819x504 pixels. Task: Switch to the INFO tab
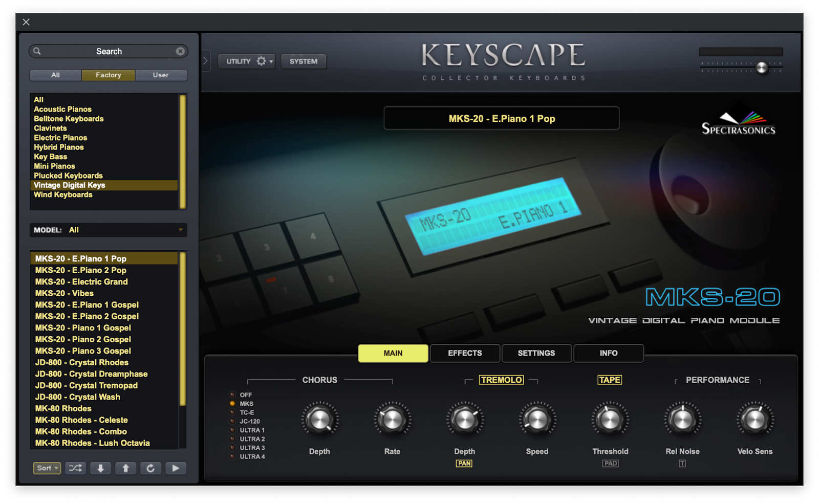[x=609, y=353]
